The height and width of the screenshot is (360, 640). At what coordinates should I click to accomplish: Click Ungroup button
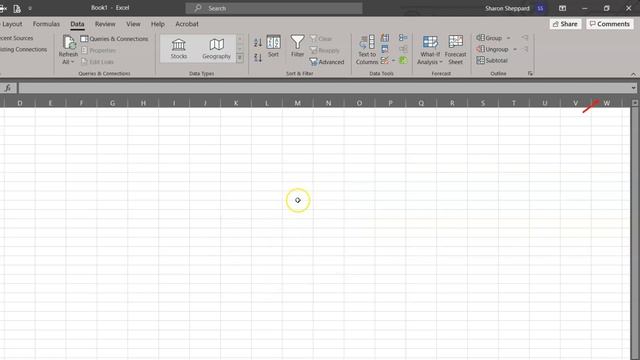coord(493,49)
